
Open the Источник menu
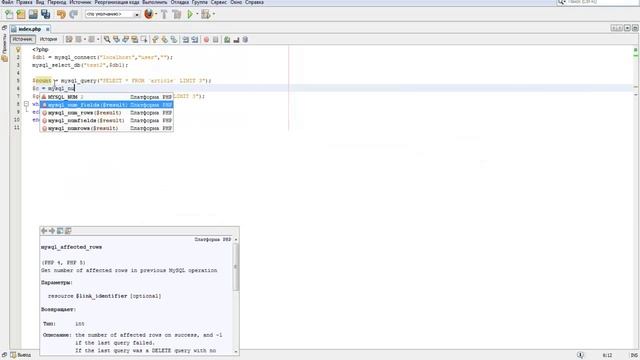click(80, 2)
